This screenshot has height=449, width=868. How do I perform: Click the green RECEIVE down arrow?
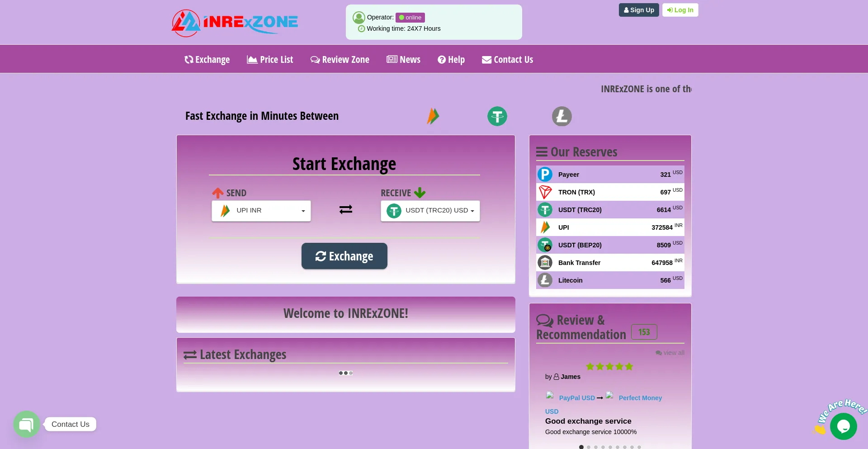[x=420, y=193]
